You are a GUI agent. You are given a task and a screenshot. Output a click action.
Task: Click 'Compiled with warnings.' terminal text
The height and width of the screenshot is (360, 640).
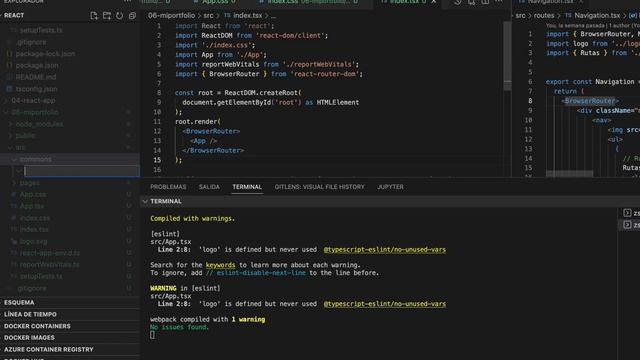point(192,218)
